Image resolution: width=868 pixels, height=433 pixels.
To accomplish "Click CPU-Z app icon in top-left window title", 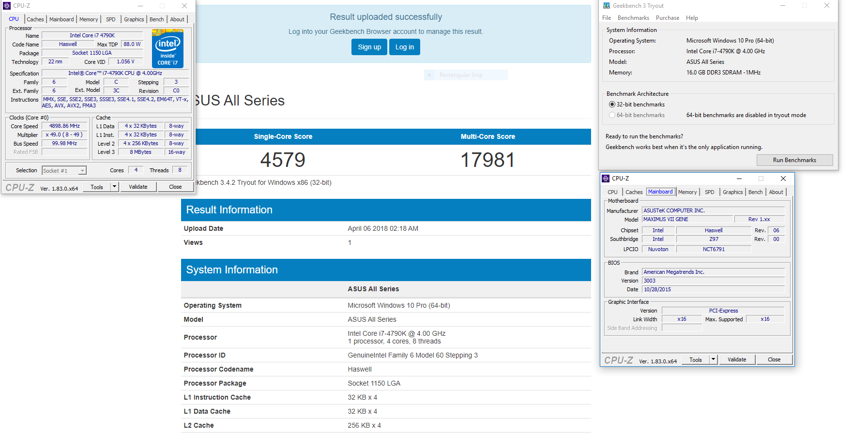I will pyautogui.click(x=7, y=6).
